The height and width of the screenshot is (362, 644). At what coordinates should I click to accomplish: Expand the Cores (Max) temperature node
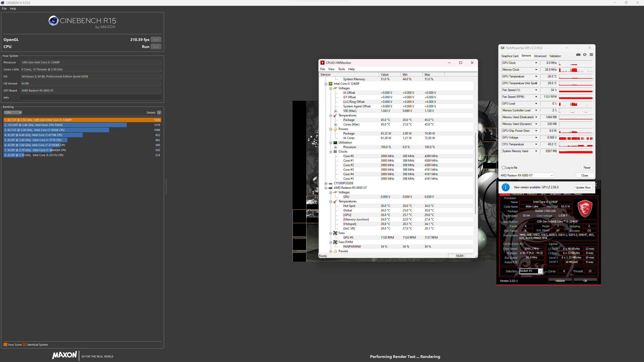335,125
